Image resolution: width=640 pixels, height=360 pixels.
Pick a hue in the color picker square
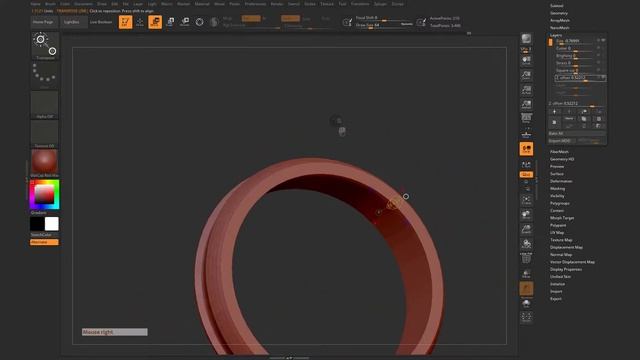(44, 194)
